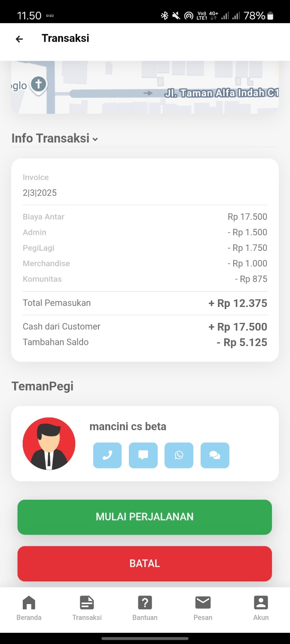Tap the invoice number 2|3|2025
This screenshot has height=644, width=290.
coord(40,193)
